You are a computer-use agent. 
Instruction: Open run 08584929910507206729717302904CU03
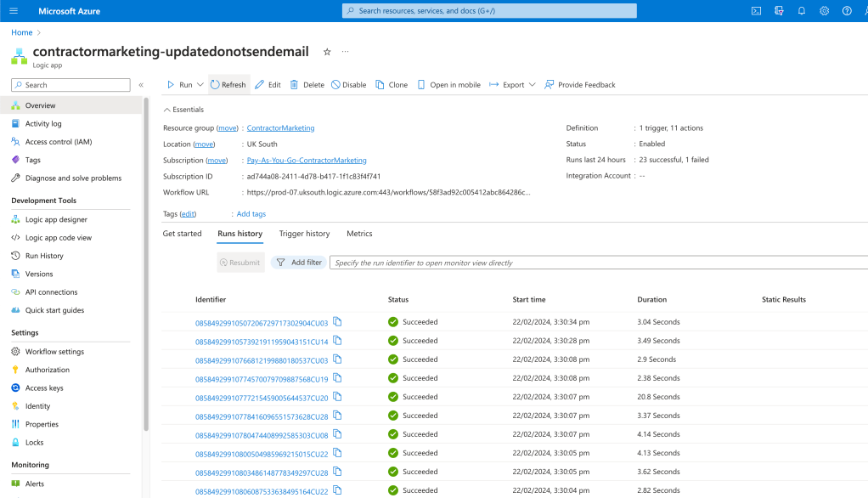262,323
